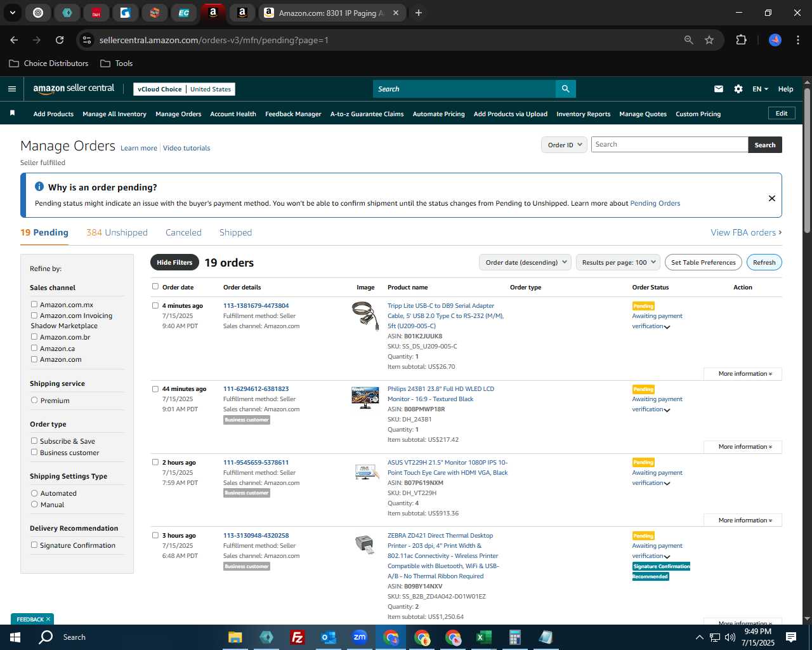812x650 pixels.
Task: Close the pending order info banner
Action: (x=772, y=198)
